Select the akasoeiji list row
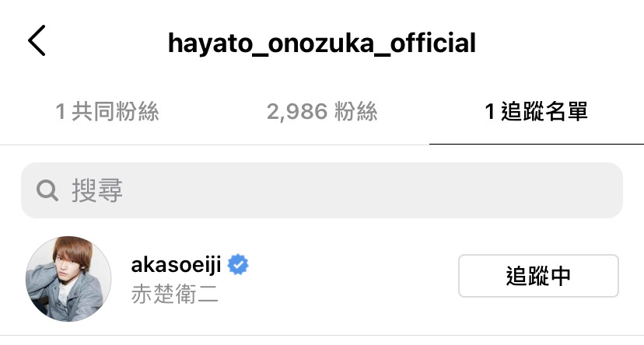644x345 pixels. click(x=322, y=278)
